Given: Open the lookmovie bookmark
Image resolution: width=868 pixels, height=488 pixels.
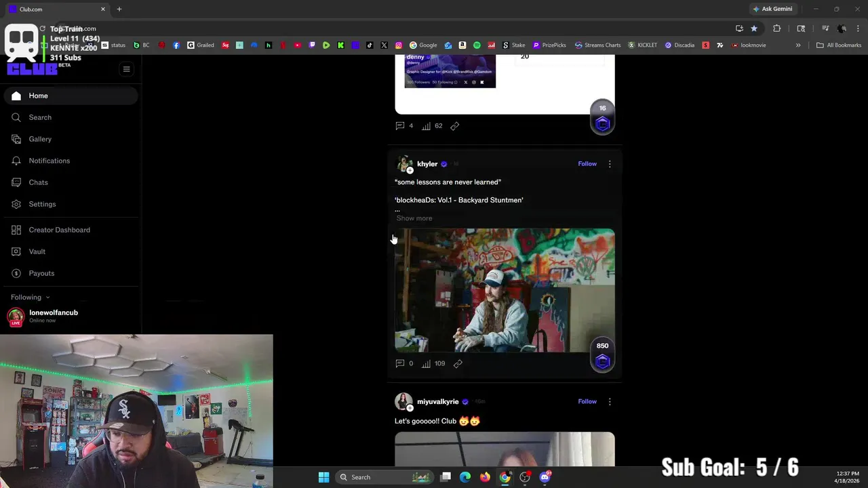Looking at the screenshot, I should click(x=749, y=45).
